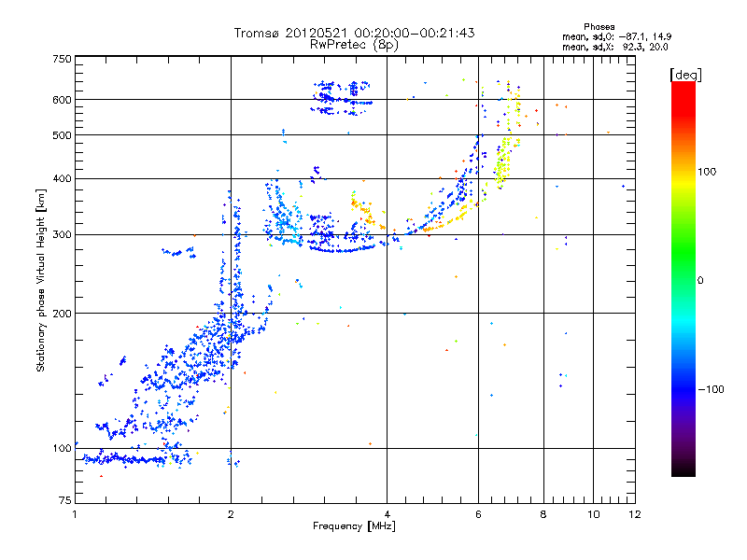Click the x-axis tick label '6'
747x560 pixels.
tap(478, 514)
